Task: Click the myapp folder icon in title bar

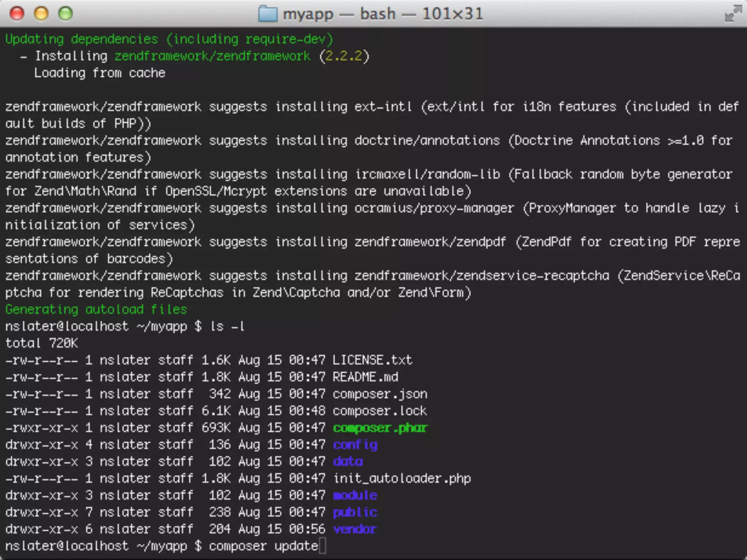Action: pyautogui.click(x=268, y=14)
